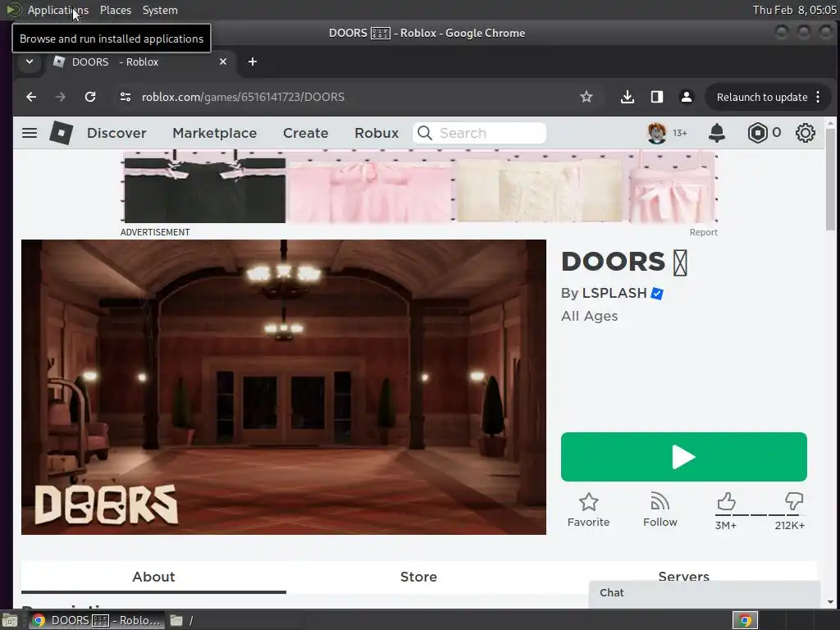Viewport: 840px width, 630px height.
Task: Click the page vertical scrollbar
Action: tap(830, 180)
